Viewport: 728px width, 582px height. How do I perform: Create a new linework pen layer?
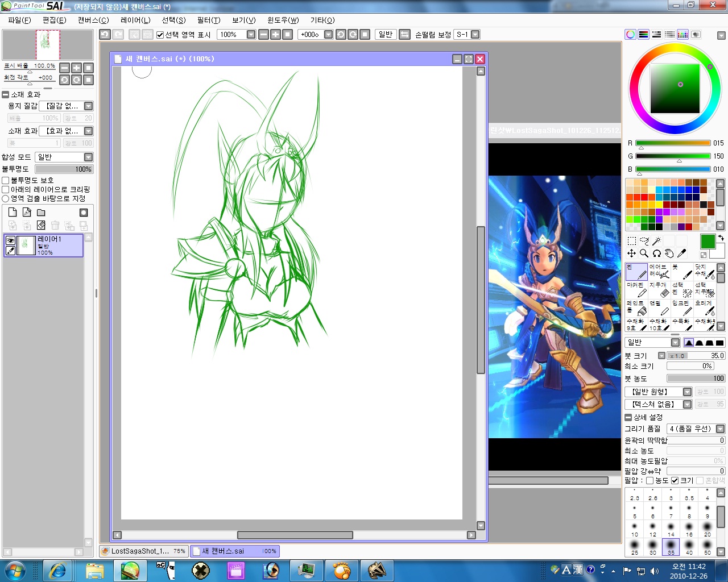tap(27, 213)
